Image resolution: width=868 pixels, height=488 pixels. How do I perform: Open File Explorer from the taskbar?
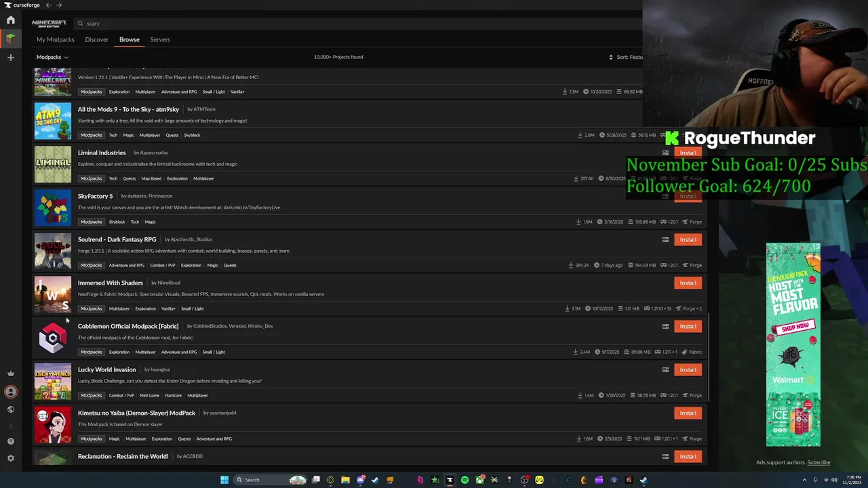click(345, 480)
